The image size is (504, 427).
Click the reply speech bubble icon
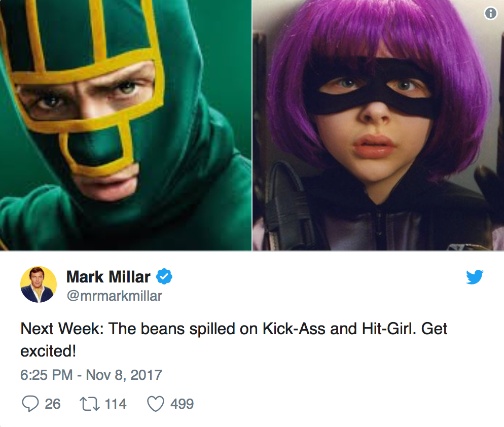point(30,404)
